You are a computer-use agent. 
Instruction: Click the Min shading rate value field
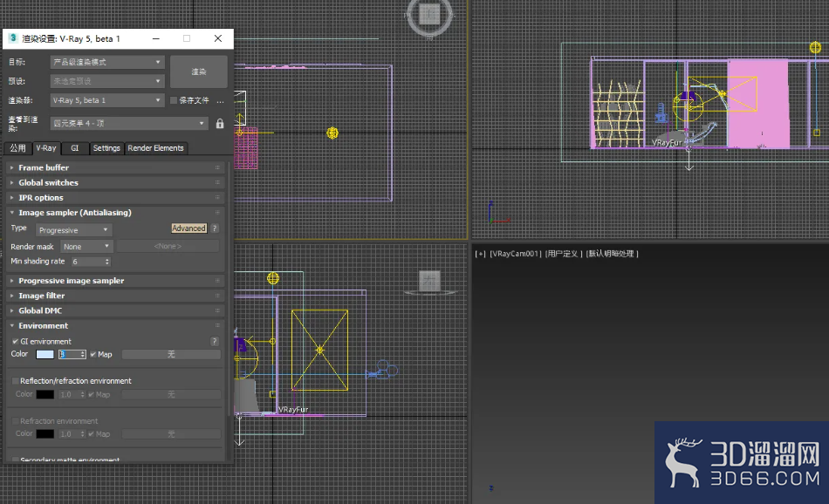87,262
